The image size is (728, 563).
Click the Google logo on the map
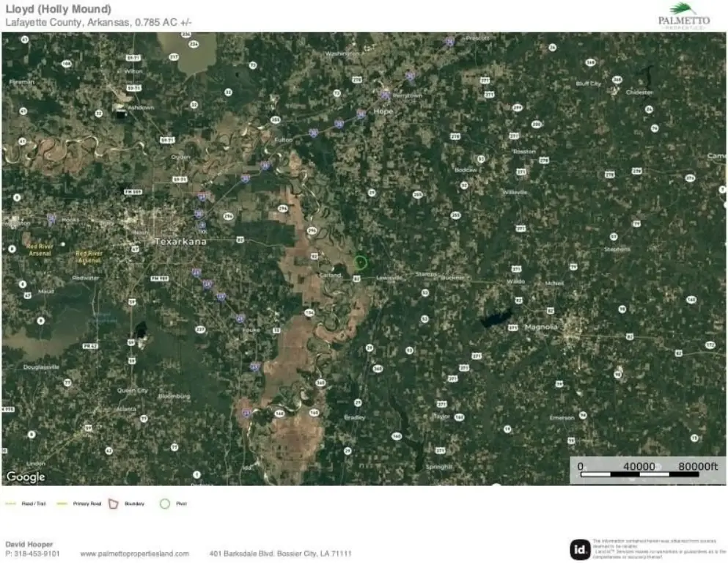tap(26, 476)
